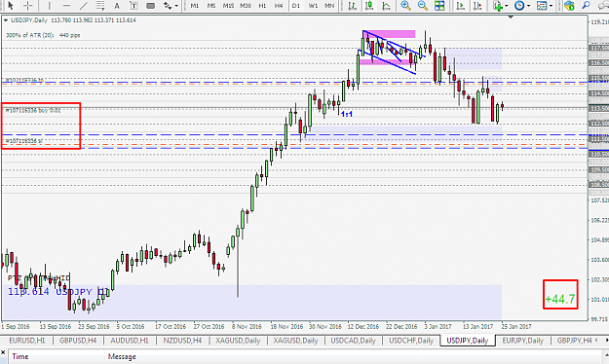Activate the crosshair tool

28,5
